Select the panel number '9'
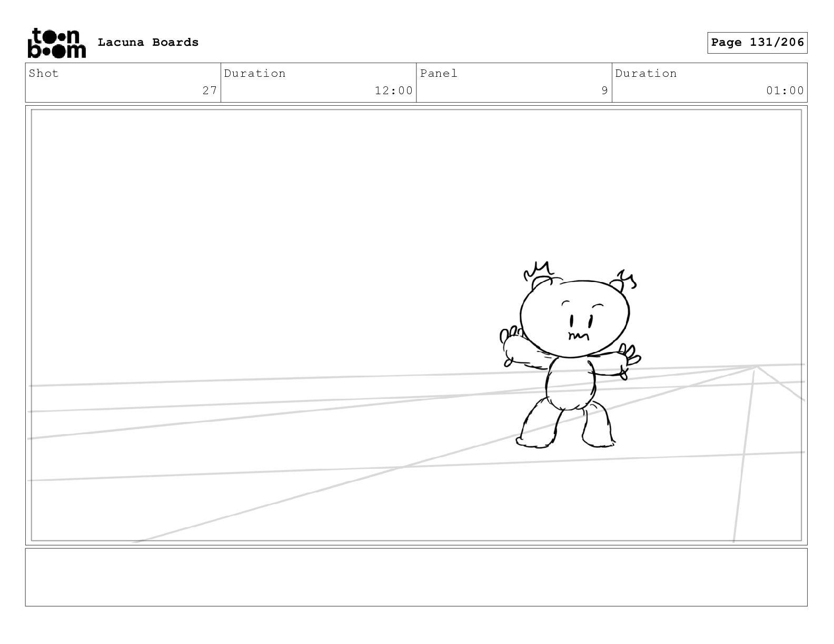The image size is (834, 644). (x=604, y=90)
